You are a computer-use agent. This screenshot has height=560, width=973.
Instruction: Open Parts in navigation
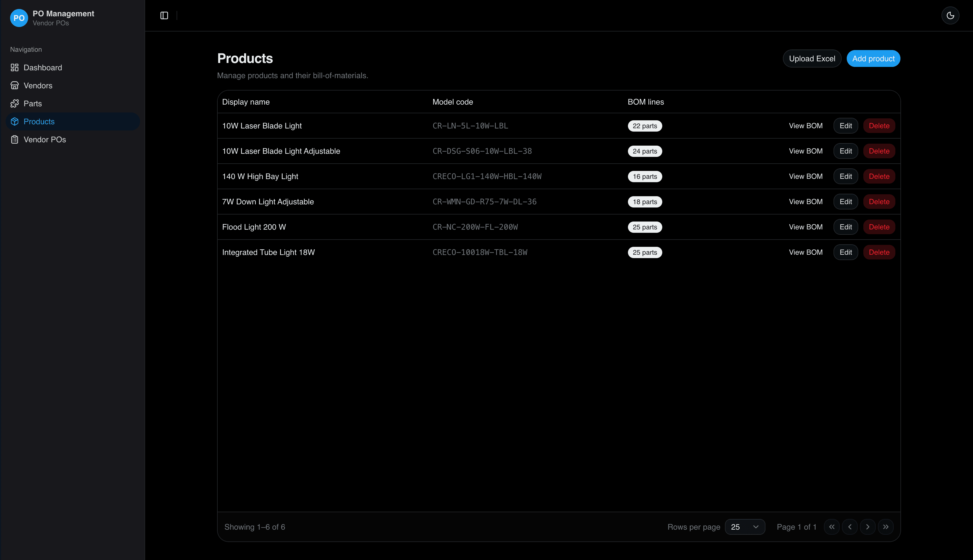pyautogui.click(x=73, y=103)
